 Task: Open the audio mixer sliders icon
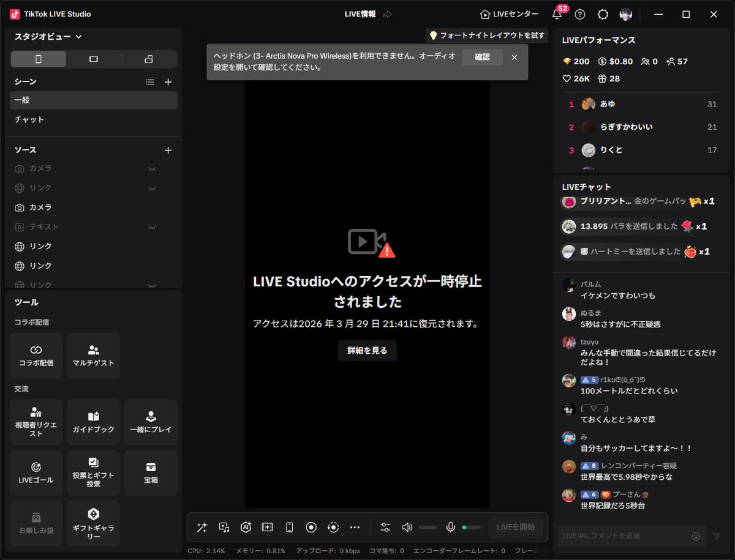tap(385, 527)
